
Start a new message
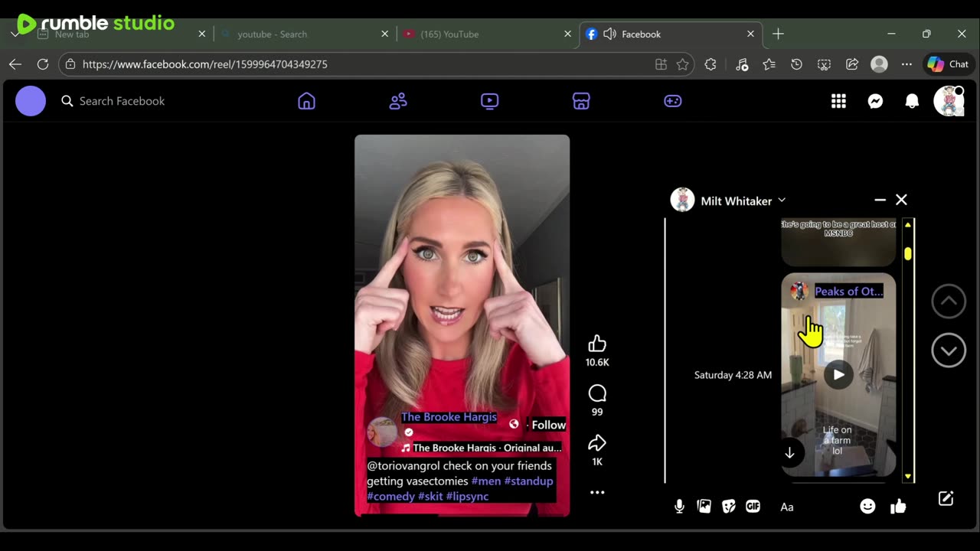click(946, 499)
